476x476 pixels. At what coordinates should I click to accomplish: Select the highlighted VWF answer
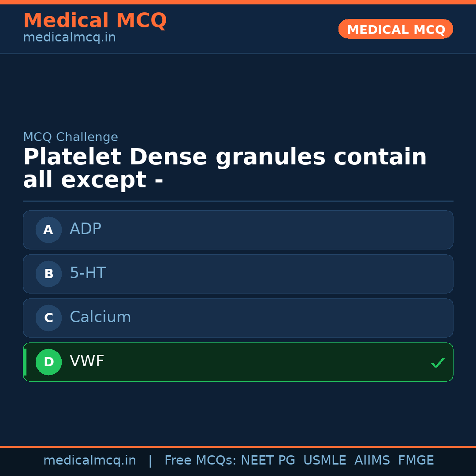pos(238,362)
